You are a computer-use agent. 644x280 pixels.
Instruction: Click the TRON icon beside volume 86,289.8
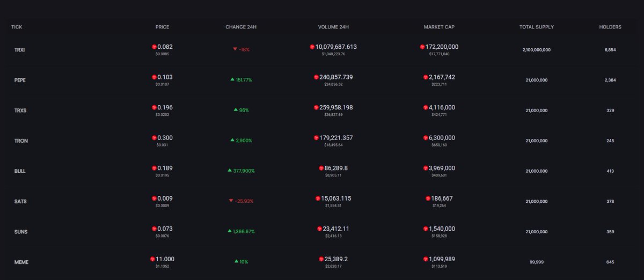321,168
